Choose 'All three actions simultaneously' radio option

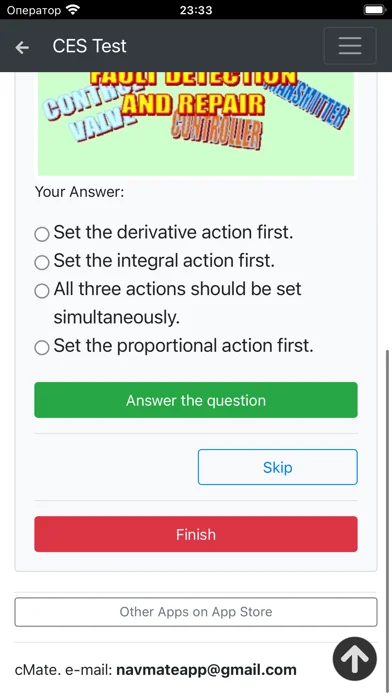42,291
